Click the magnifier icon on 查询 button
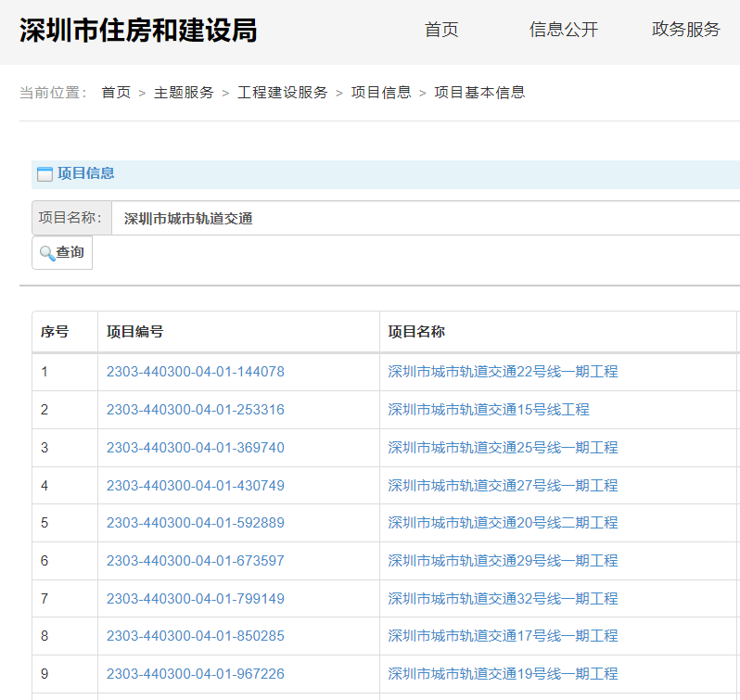Viewport: 740px width, 700px height. click(46, 253)
